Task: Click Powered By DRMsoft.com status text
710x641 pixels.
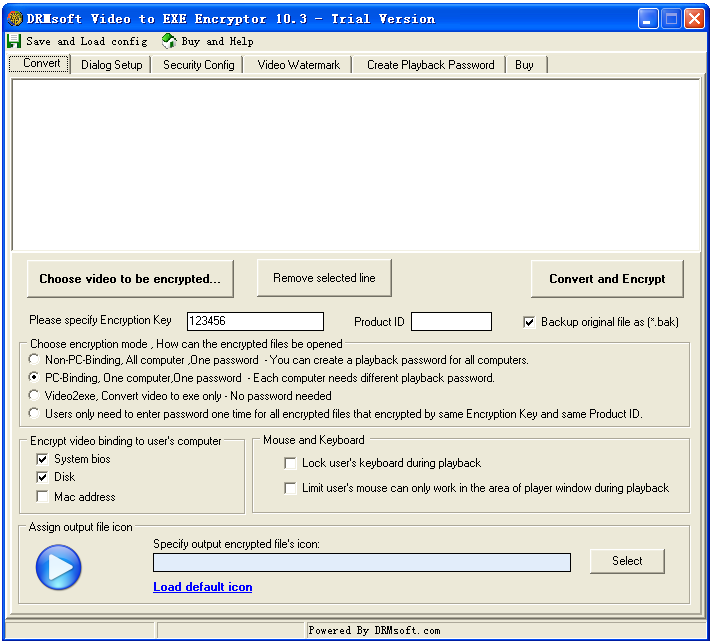Action: pyautogui.click(x=374, y=630)
